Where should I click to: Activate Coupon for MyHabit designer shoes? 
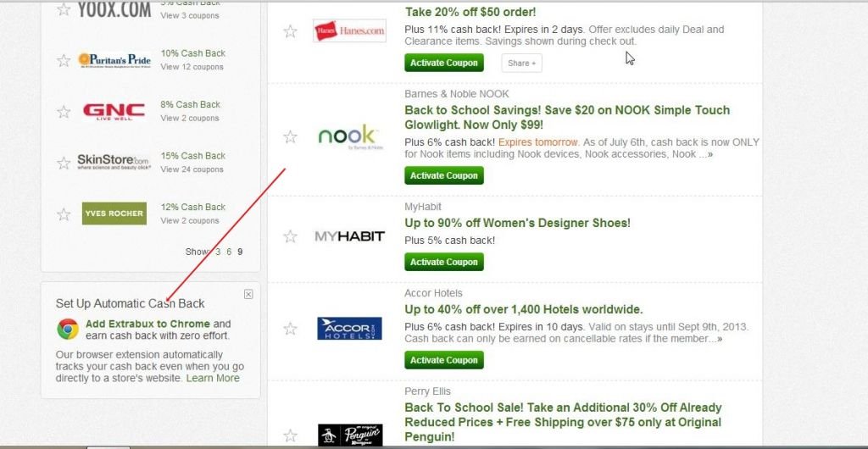click(x=443, y=263)
